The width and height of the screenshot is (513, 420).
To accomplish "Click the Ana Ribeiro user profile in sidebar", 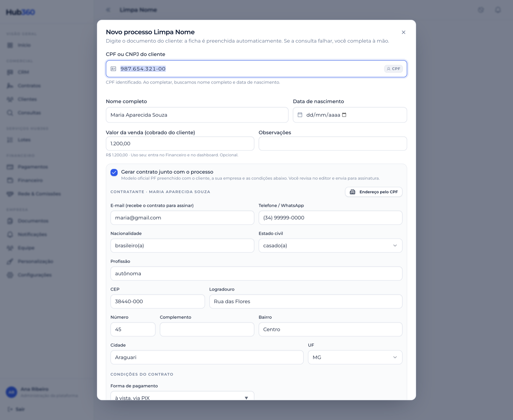I will 42,392.
